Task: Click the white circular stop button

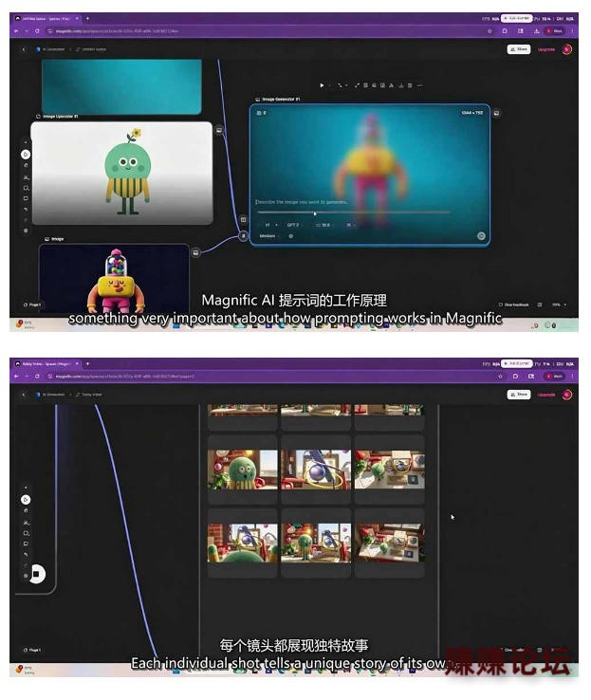Action: (37, 574)
